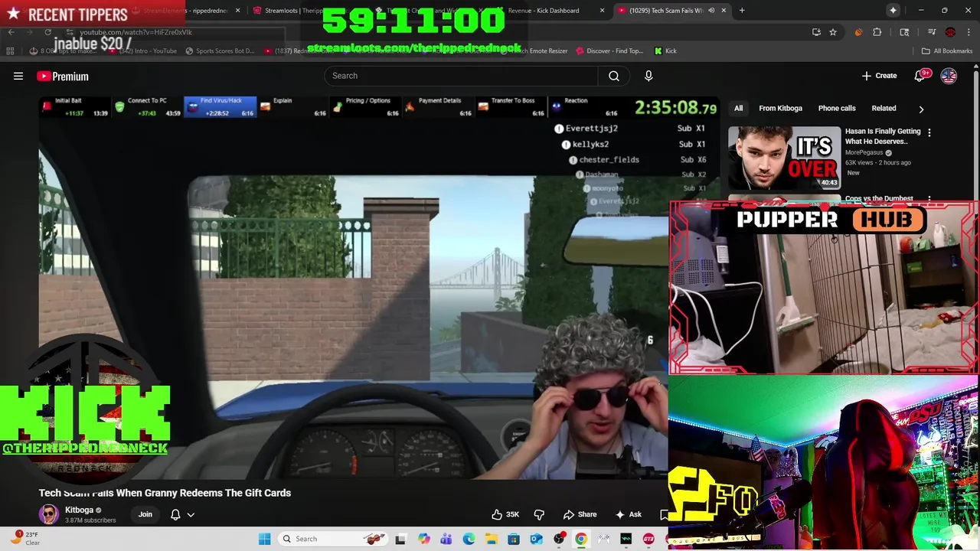Open the Hasan Is Finally Getting video title
This screenshot has height=551, width=980.
coord(883,136)
